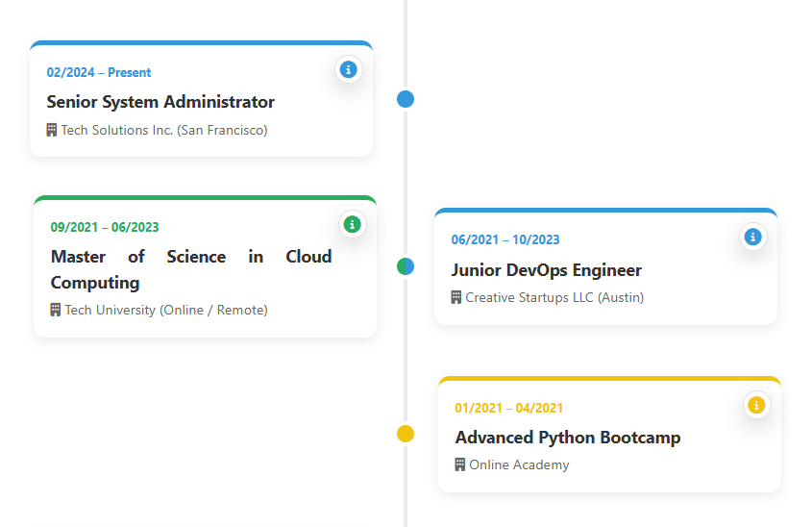Click building icon beside Tech Solutions Inc.
This screenshot has width=812, height=527.
point(52,130)
